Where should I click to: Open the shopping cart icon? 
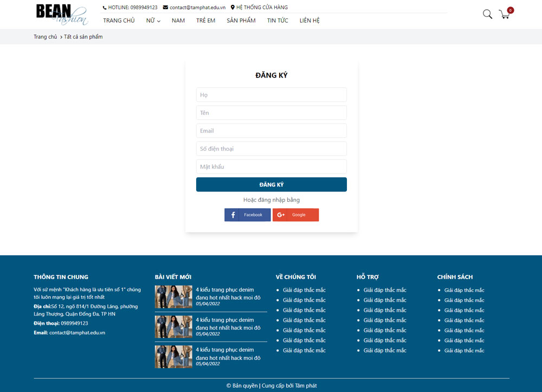click(x=505, y=14)
